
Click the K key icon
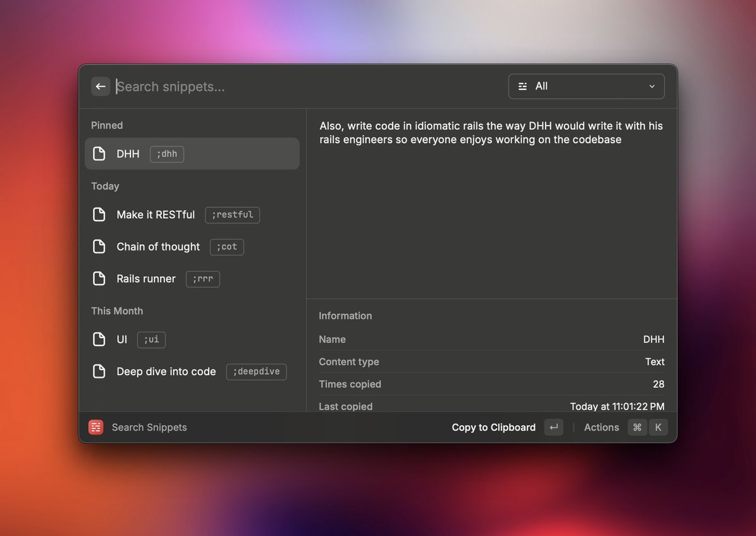pyautogui.click(x=658, y=427)
